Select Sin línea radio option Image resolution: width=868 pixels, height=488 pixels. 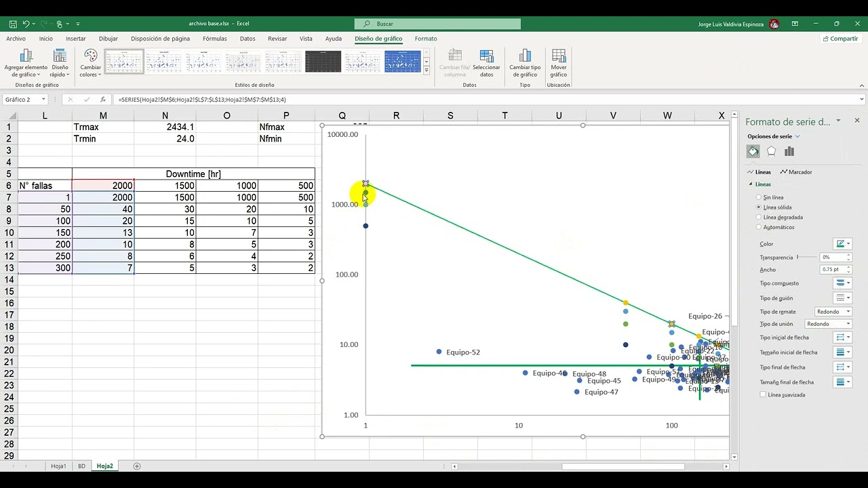758,197
